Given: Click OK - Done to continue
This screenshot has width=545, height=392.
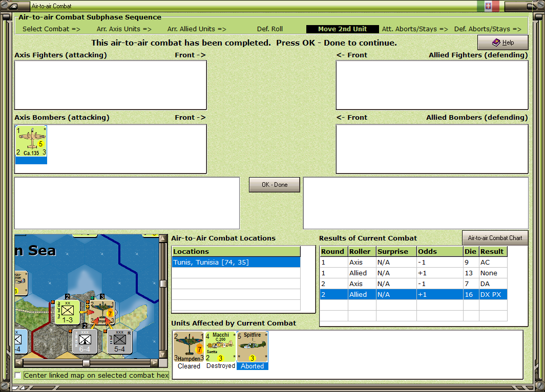Looking at the screenshot, I should [x=274, y=185].
